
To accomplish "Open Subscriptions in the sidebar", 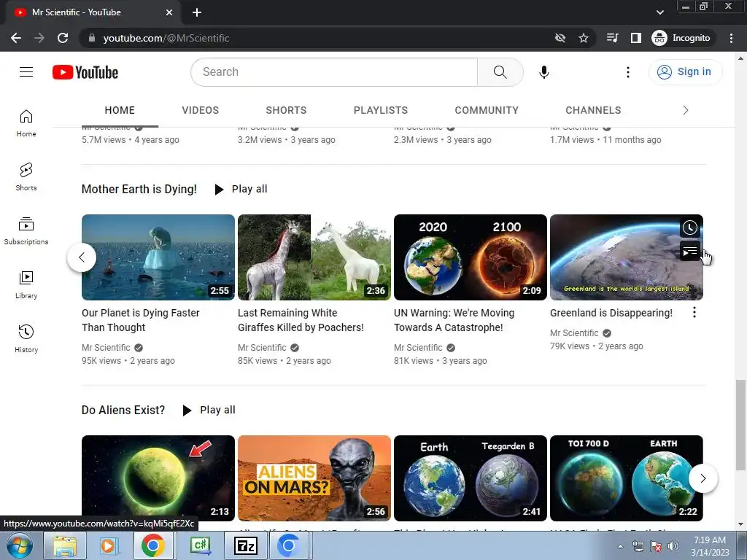I will tap(26, 230).
